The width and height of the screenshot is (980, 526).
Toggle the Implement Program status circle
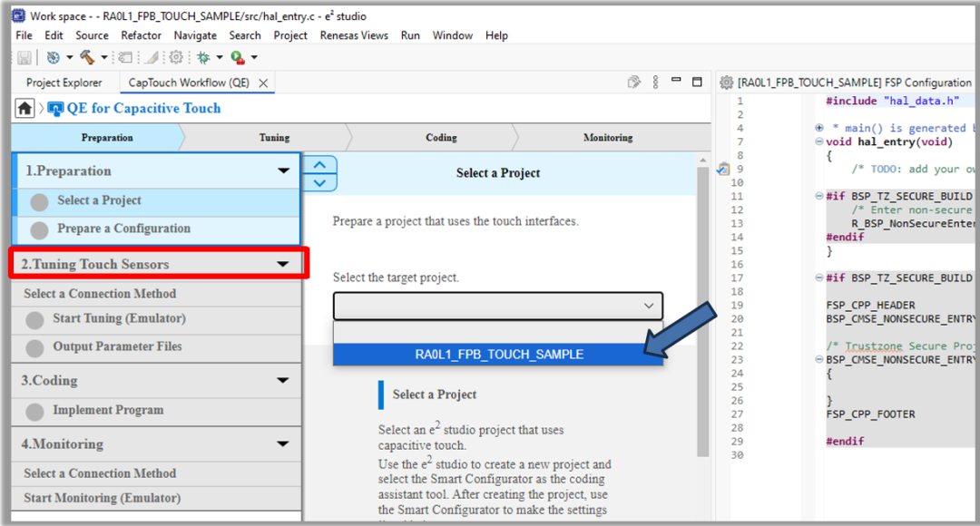tap(35, 412)
